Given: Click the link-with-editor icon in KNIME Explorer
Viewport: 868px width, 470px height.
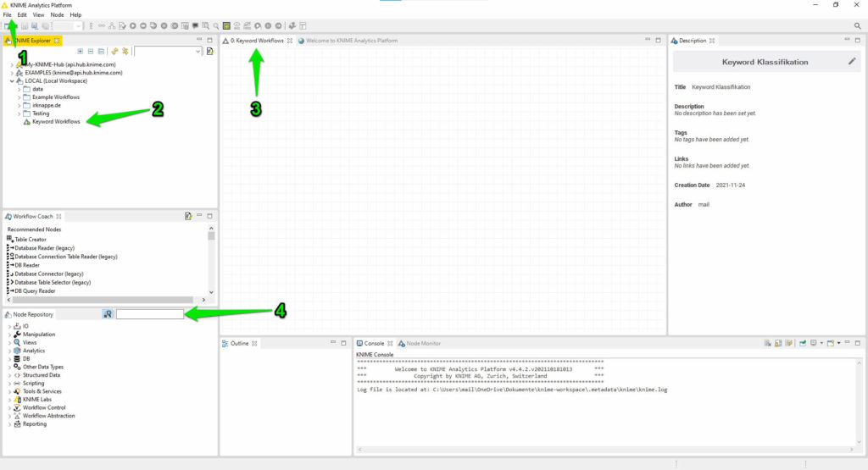Looking at the screenshot, I should point(125,52).
